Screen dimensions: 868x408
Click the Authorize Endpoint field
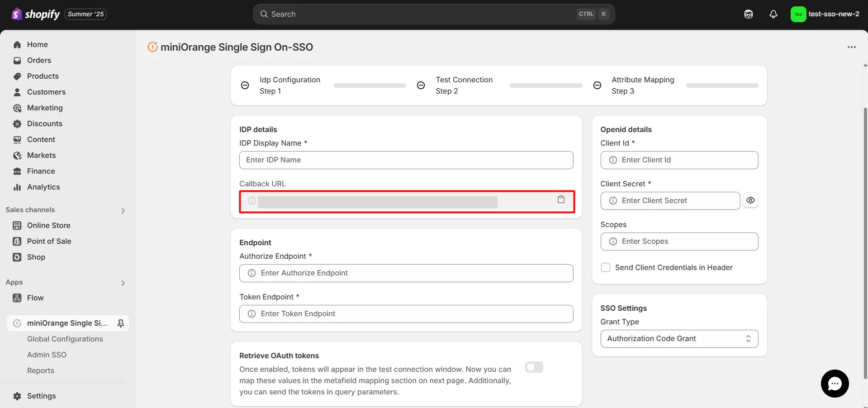406,273
